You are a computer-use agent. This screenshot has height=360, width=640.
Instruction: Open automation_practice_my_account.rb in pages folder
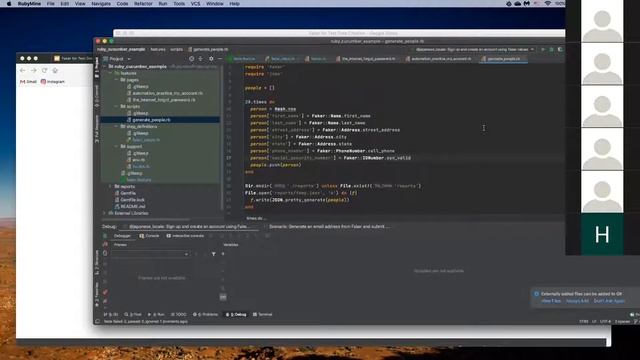pyautogui.click(x=167, y=93)
